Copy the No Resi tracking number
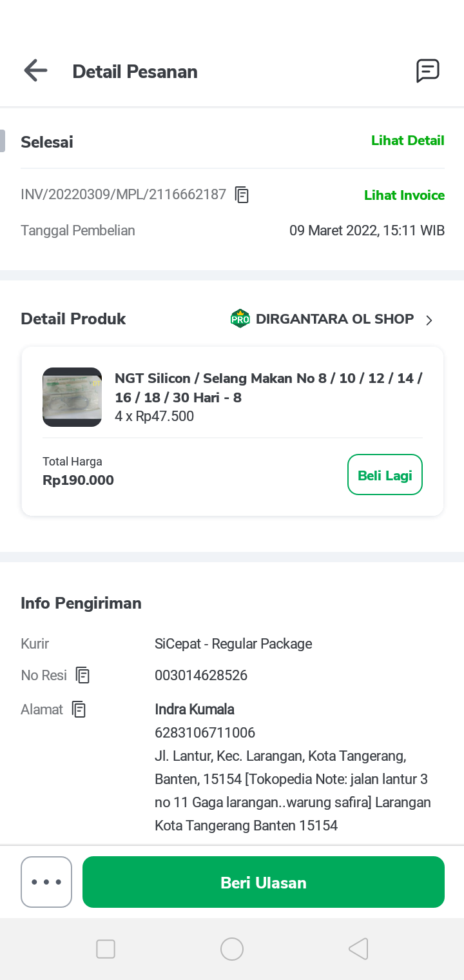464x980 pixels. (82, 675)
